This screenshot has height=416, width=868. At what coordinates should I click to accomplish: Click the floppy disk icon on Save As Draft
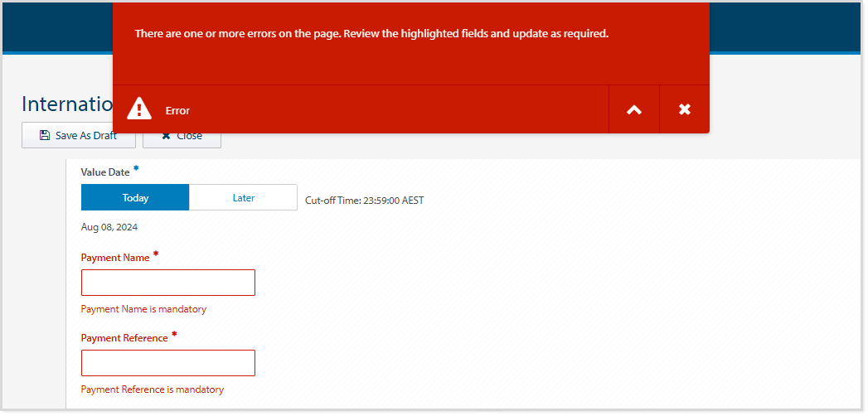[45, 136]
